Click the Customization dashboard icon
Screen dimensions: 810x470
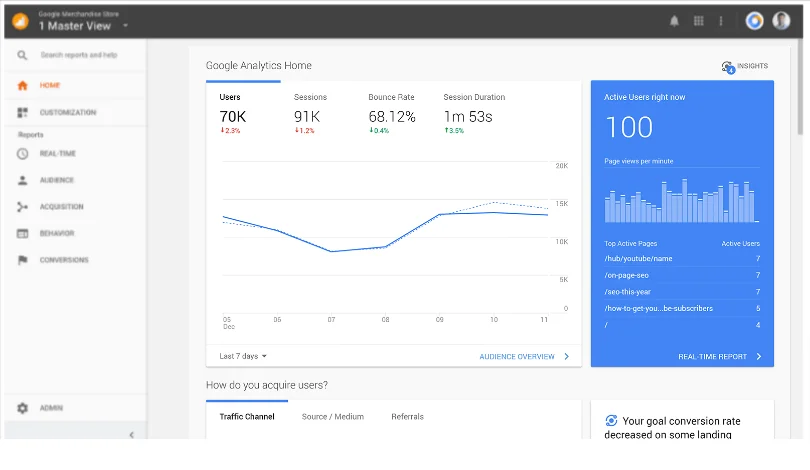pos(22,112)
